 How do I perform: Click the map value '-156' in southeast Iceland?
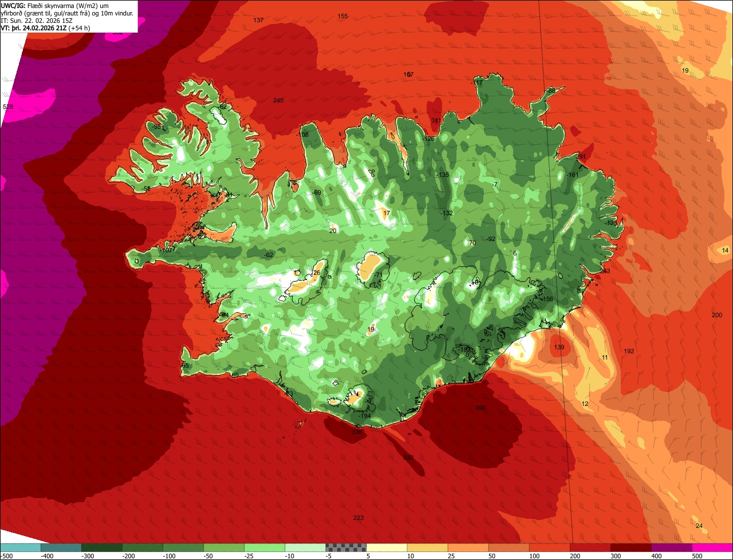pos(547,299)
